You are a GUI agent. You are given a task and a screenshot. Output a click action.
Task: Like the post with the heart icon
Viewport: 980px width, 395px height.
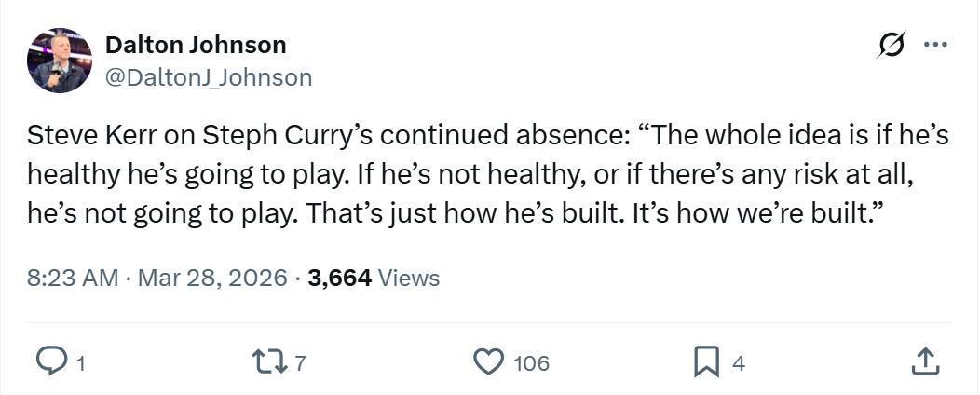coord(489,362)
